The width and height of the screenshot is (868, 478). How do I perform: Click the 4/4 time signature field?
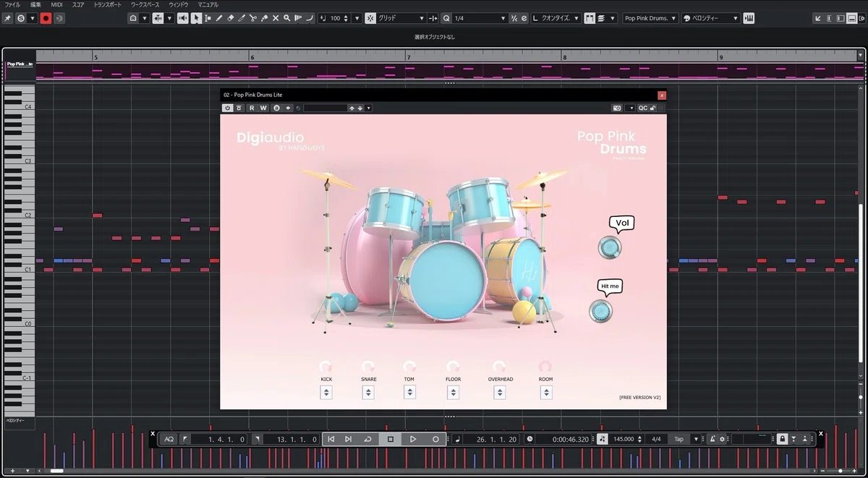pyautogui.click(x=656, y=439)
